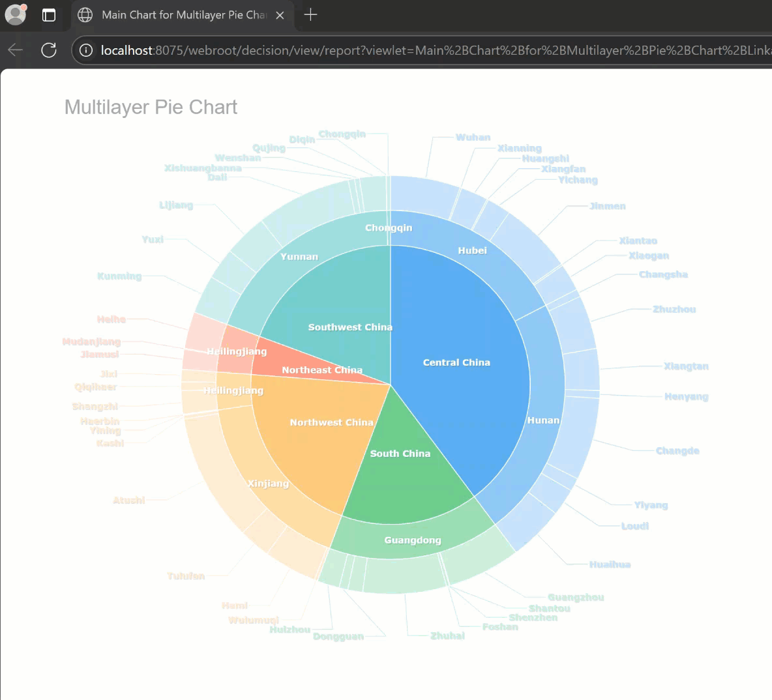The image size is (772, 700).
Task: Click the Qujing label
Action: point(269,148)
